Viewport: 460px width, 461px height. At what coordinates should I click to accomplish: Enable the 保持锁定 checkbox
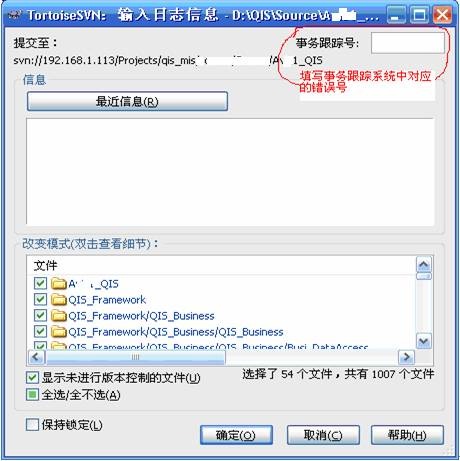tap(32, 425)
